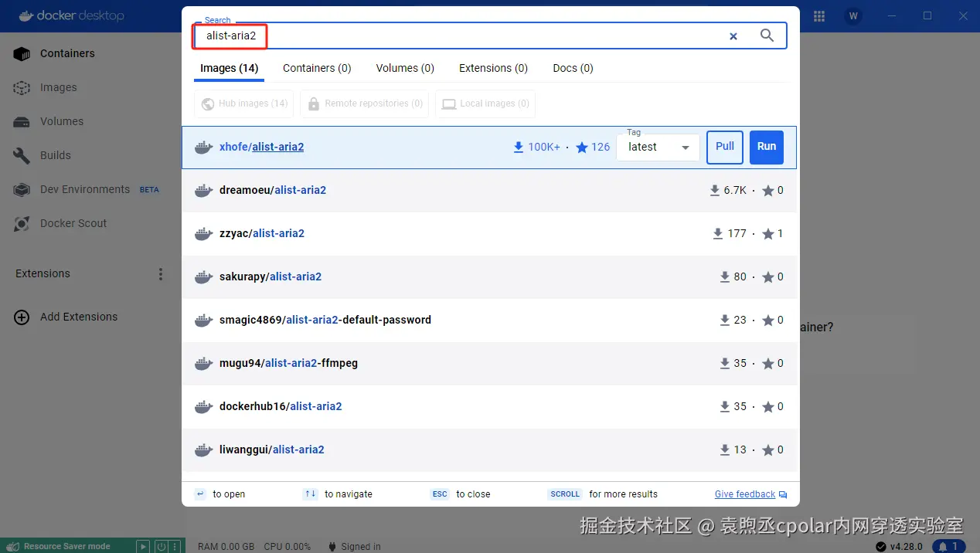Select sakurapy/alist-aria2 result
Viewport: 980px width, 553px height.
click(489, 276)
